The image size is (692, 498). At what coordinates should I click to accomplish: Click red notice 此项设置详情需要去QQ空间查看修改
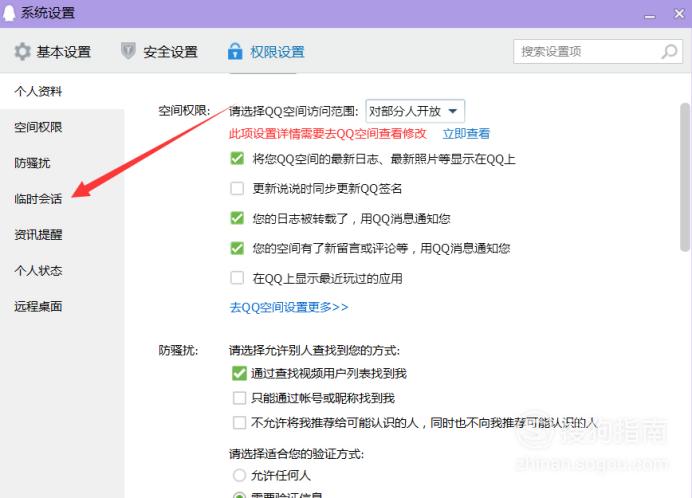328,134
